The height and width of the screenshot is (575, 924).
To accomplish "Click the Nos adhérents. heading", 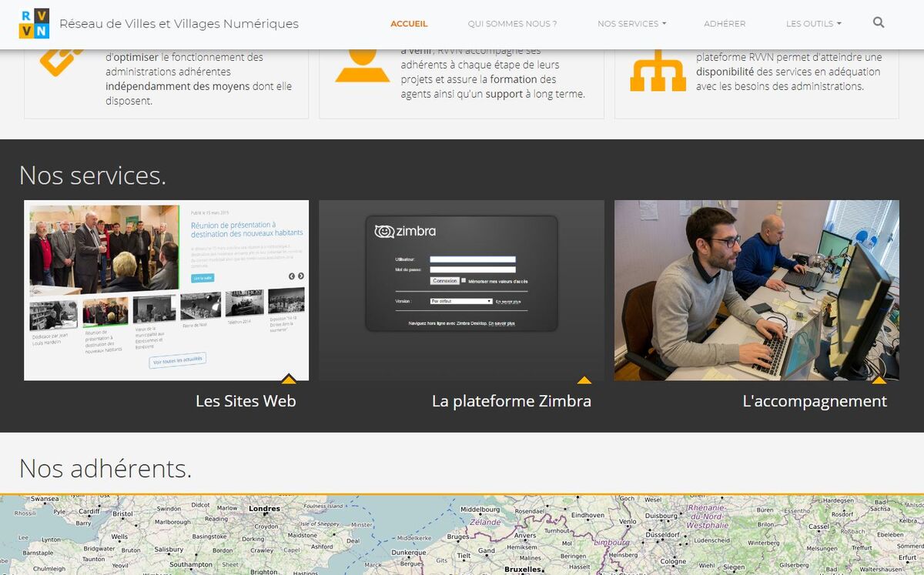I will tap(105, 468).
